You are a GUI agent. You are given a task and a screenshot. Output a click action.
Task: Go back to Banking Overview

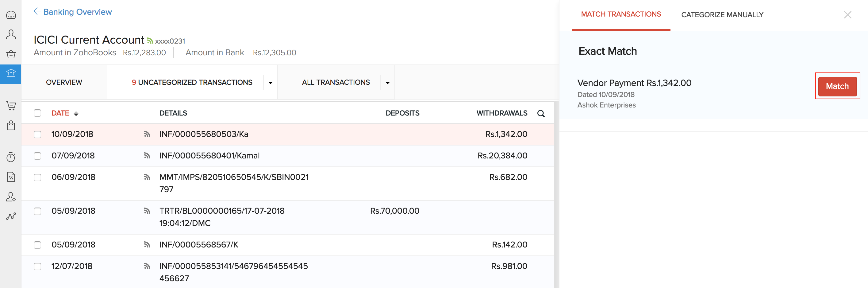[x=73, y=12]
